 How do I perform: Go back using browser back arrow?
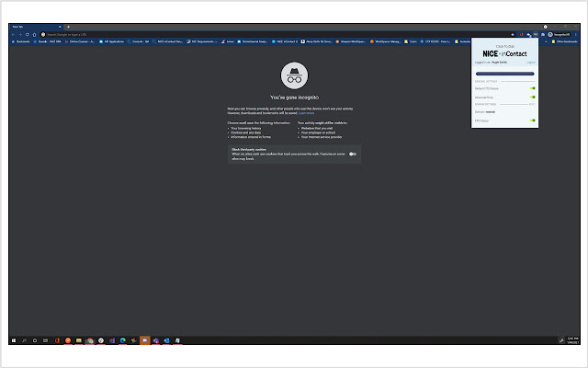coord(13,35)
